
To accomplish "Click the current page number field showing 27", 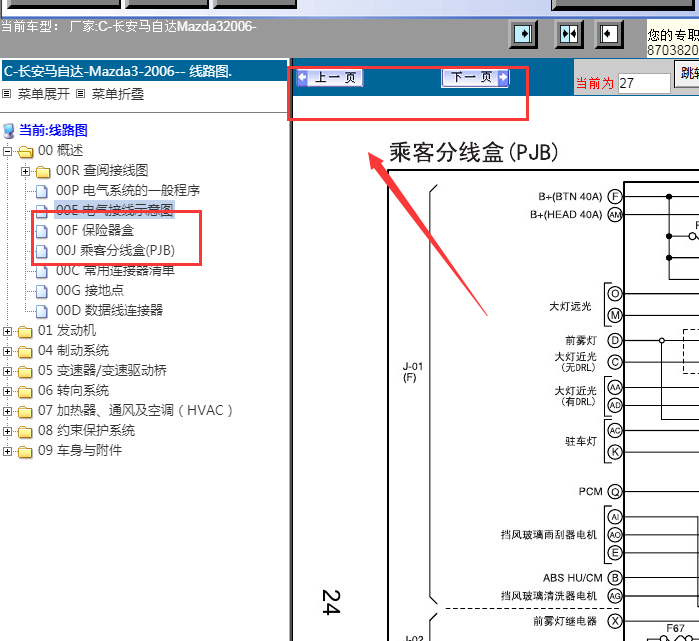I will point(644,83).
